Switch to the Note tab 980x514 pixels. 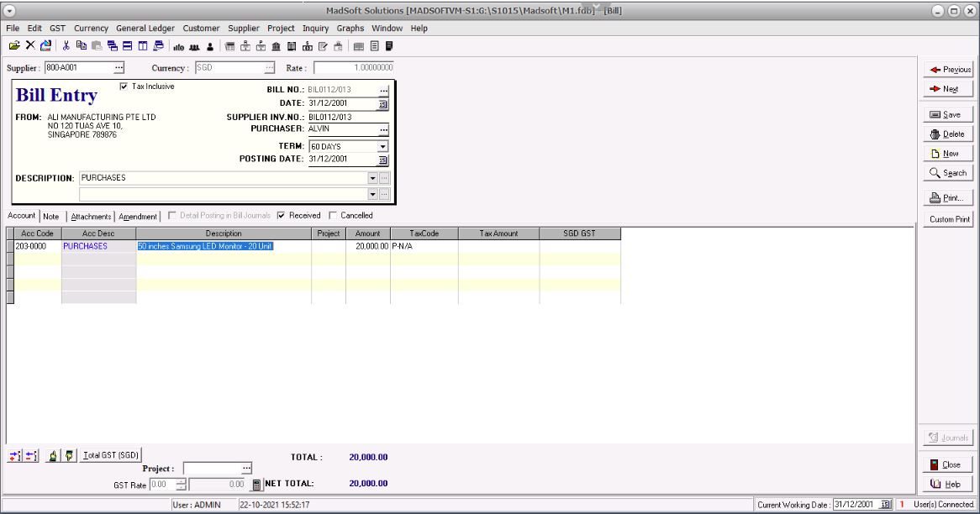tap(50, 216)
